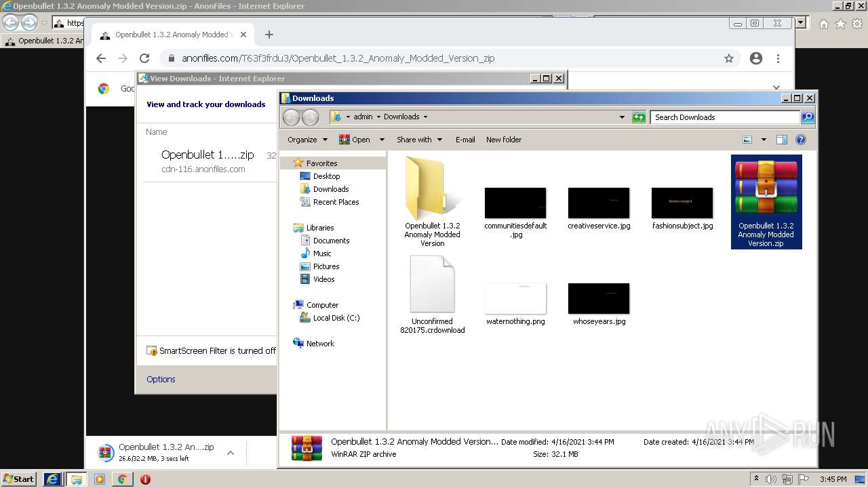868x488 pixels.
Task: Click Downloads in the address breadcrumb
Action: pyautogui.click(x=401, y=117)
